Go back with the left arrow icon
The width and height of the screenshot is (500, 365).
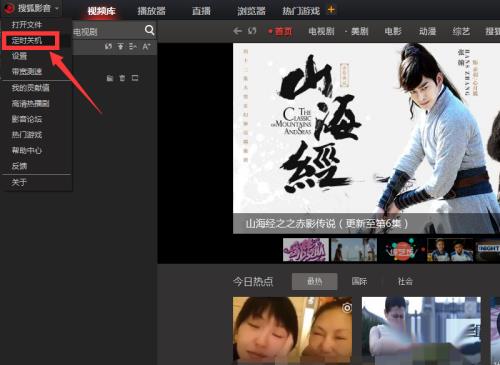click(x=237, y=31)
